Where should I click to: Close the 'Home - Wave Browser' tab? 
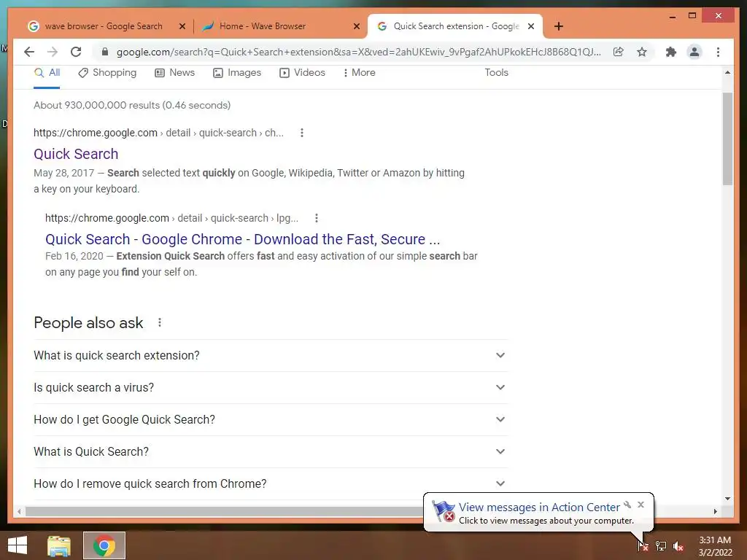[x=356, y=26]
